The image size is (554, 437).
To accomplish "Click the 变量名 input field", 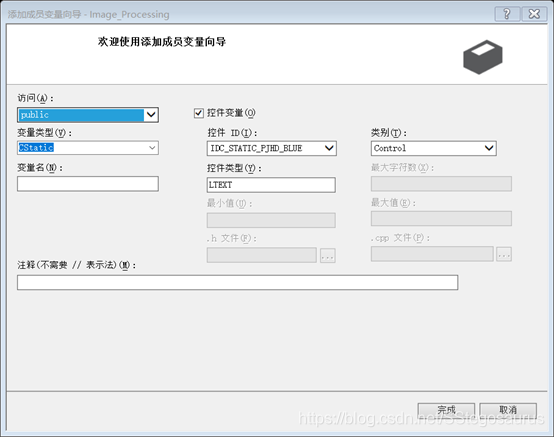I will coord(88,184).
